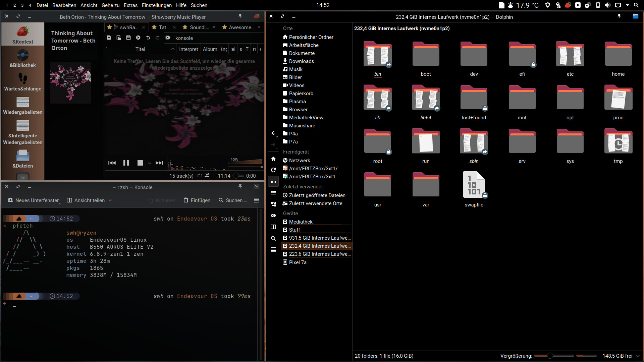Switch Dolphin to compact list view
644x362 pixels.
[273, 193]
